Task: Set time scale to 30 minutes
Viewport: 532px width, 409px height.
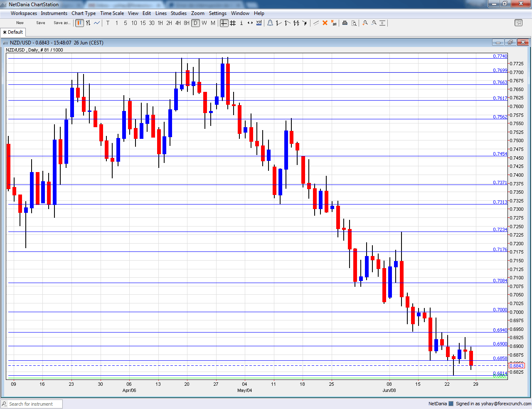Action: pos(152,23)
